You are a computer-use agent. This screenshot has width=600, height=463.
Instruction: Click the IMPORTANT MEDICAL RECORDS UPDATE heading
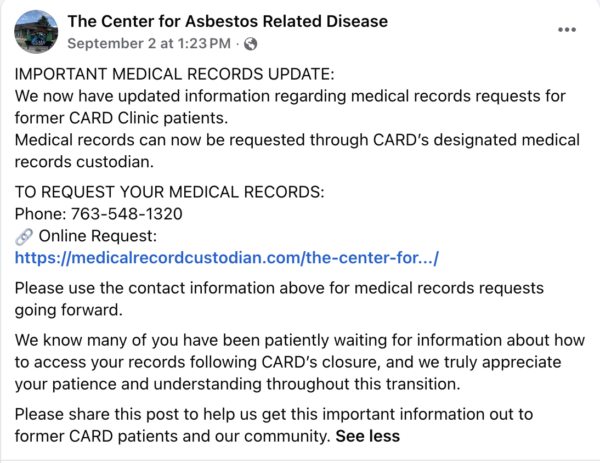pos(174,74)
